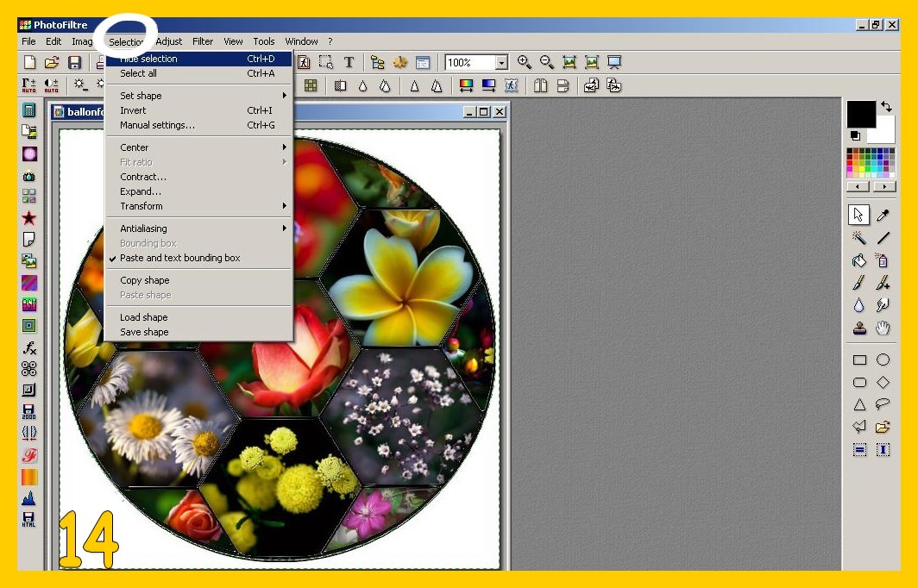
Task: Click the Text tool icon
Action: click(349, 62)
